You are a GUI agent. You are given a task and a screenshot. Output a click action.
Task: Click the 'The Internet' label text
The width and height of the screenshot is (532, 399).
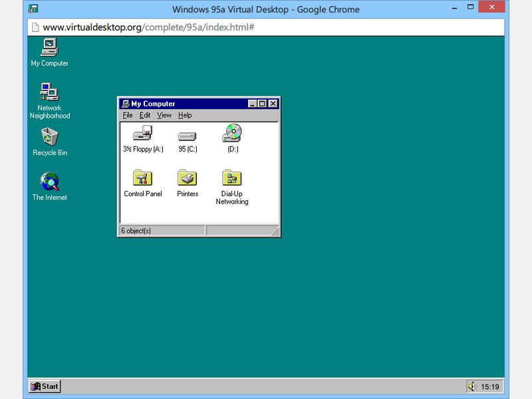tap(49, 197)
